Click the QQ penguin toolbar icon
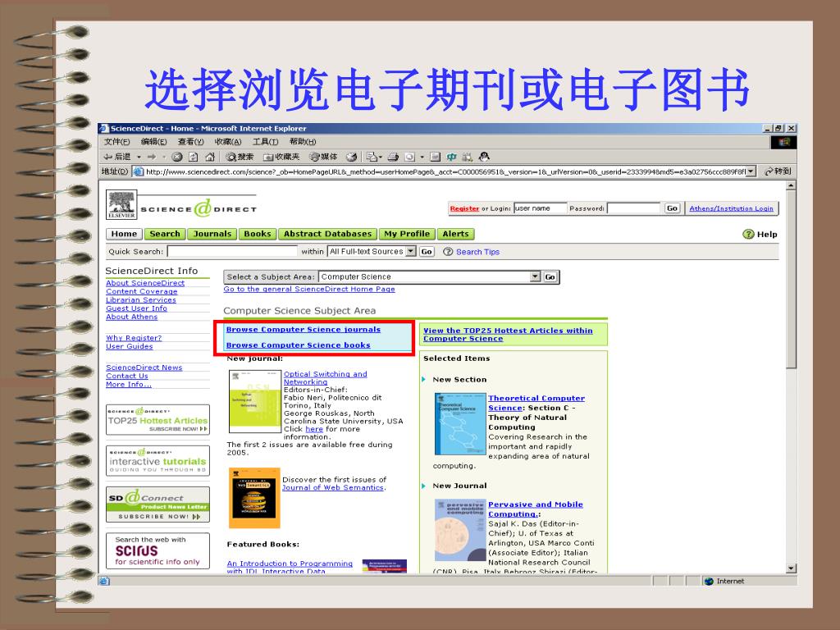This screenshot has height=630, width=840. [484, 157]
